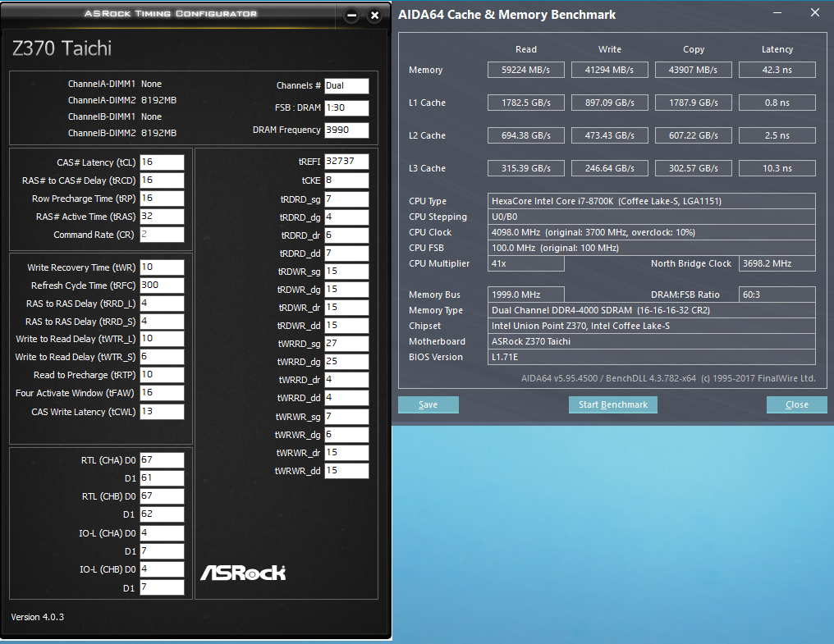This screenshot has height=644, width=834.
Task: Click the CAS# Latency (tCL) field
Action: pos(162,162)
